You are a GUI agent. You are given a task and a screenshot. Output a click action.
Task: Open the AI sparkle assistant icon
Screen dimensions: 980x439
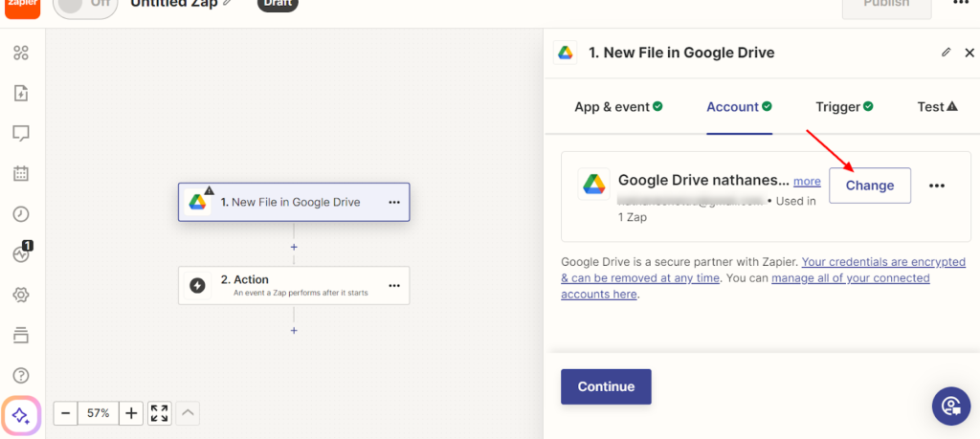(x=21, y=415)
